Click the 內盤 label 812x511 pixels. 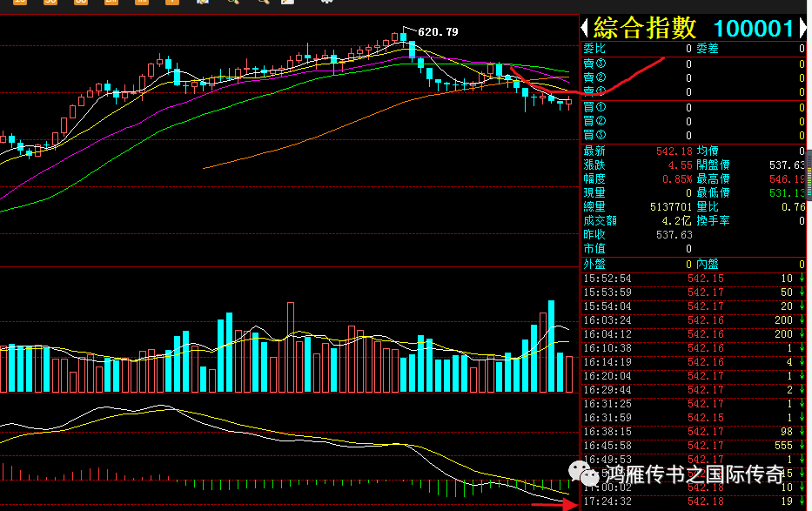pos(708,265)
